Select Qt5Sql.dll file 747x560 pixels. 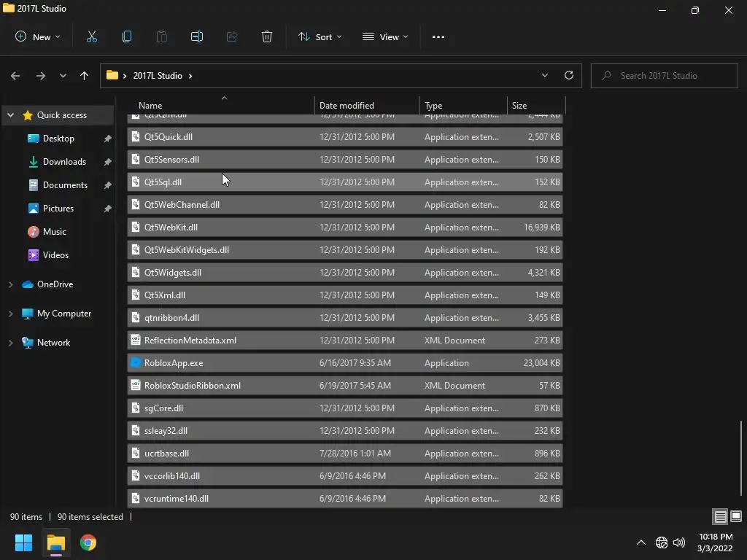point(345,182)
